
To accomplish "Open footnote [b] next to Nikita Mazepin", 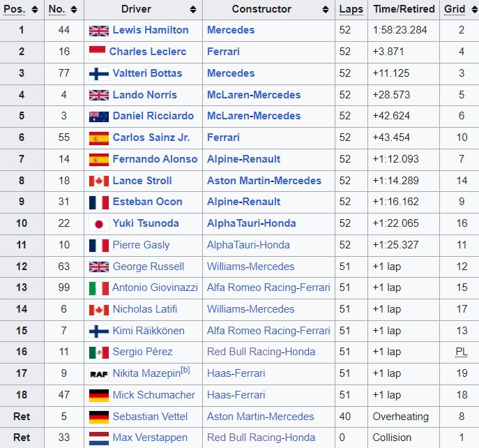I will pyautogui.click(x=185, y=370).
